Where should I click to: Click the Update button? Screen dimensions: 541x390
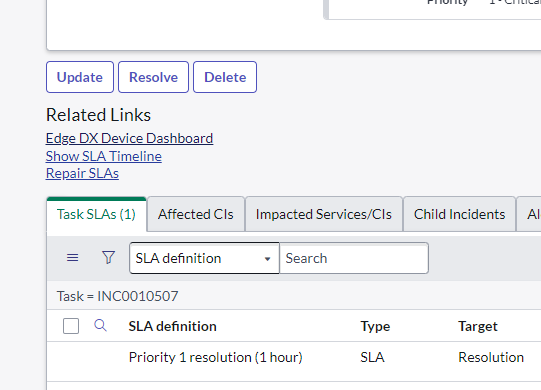coord(80,77)
